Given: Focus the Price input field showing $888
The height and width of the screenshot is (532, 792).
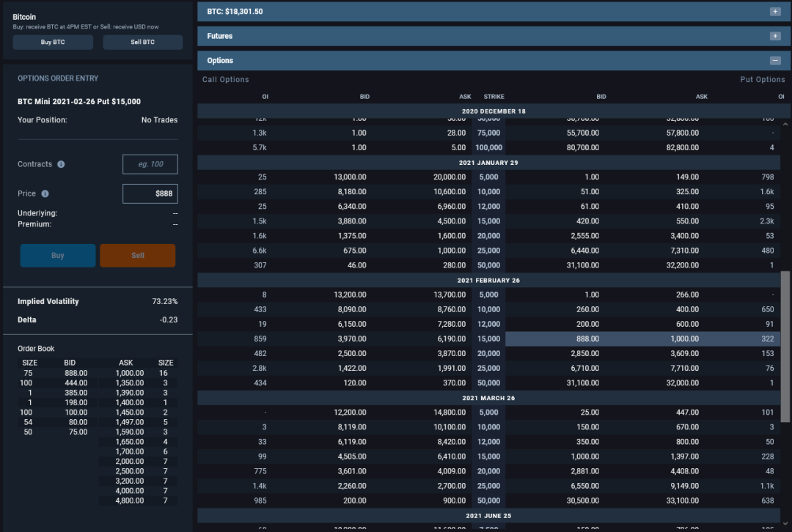Looking at the screenshot, I should pyautogui.click(x=150, y=193).
